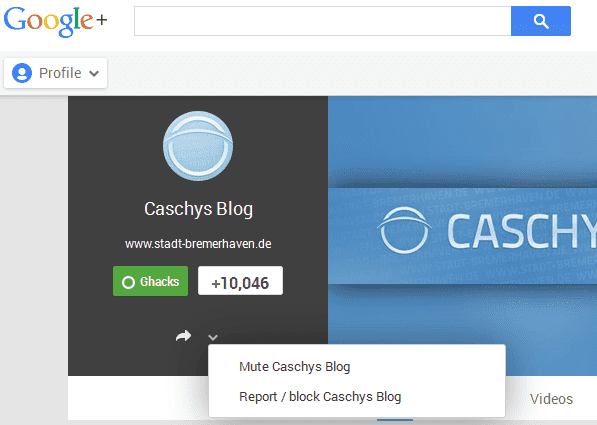
Task: Open the Profile dropdown arrow
Action: (94, 73)
